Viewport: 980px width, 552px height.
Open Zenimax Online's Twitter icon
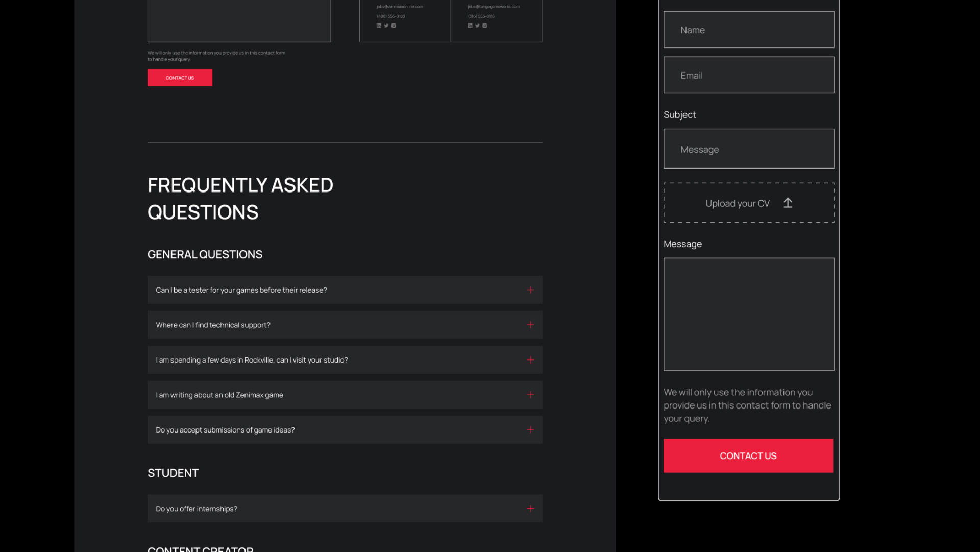coord(386,26)
